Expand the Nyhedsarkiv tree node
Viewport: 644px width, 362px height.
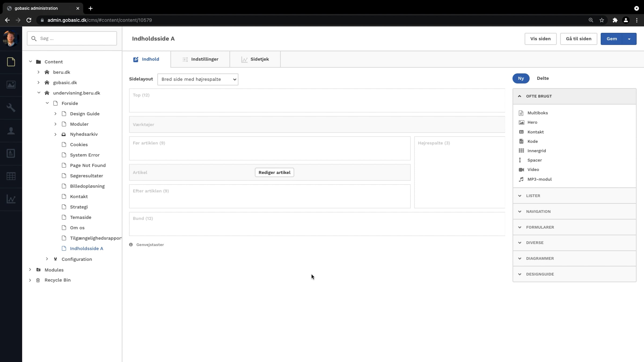tap(55, 134)
